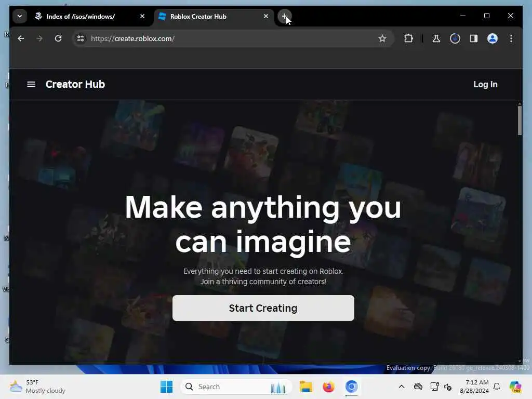Toggle the browser side panel

coord(474,38)
